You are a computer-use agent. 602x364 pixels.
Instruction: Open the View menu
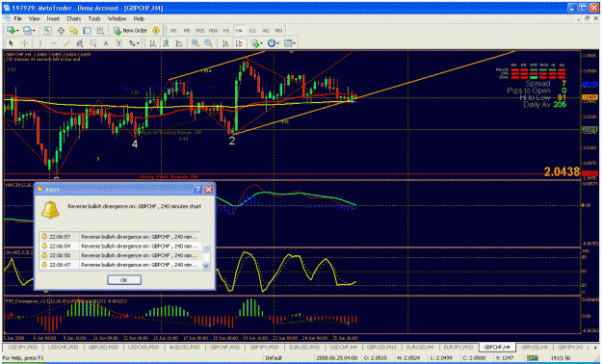34,18
